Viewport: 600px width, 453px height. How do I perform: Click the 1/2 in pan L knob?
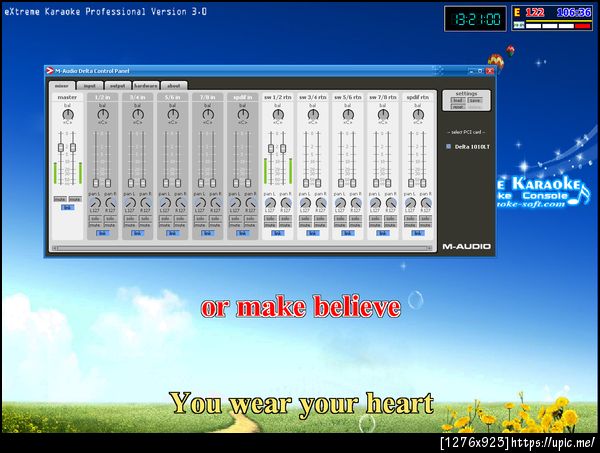(95, 203)
